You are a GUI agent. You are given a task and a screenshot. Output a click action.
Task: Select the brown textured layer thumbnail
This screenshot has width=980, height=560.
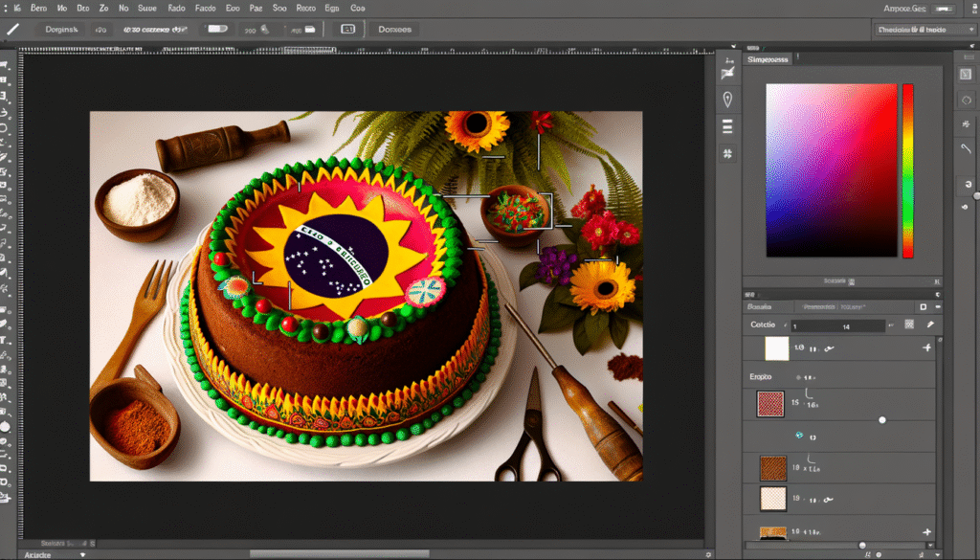pyautogui.click(x=773, y=468)
